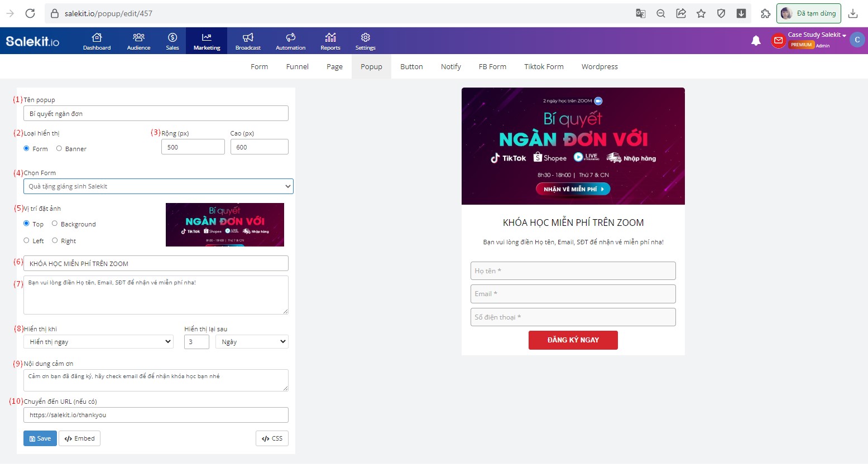Click the browser reload icon
The width and height of the screenshot is (868, 464).
click(x=30, y=13)
